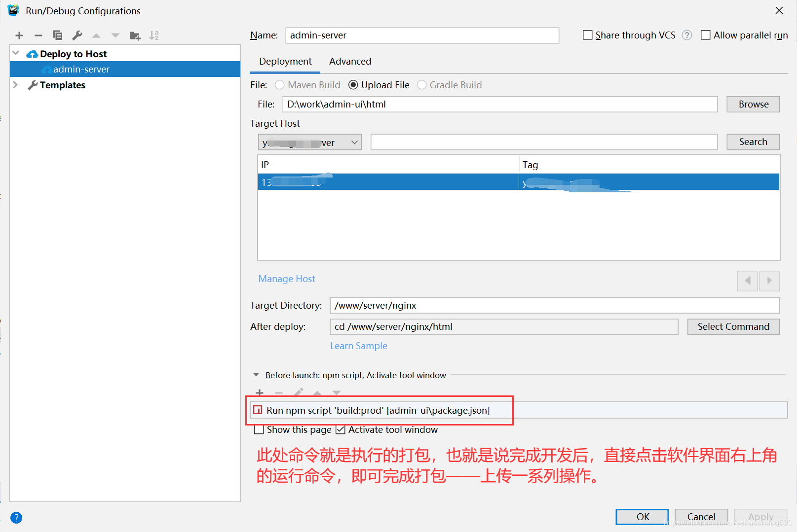
Task: Open the Learn Sample link
Action: click(359, 346)
